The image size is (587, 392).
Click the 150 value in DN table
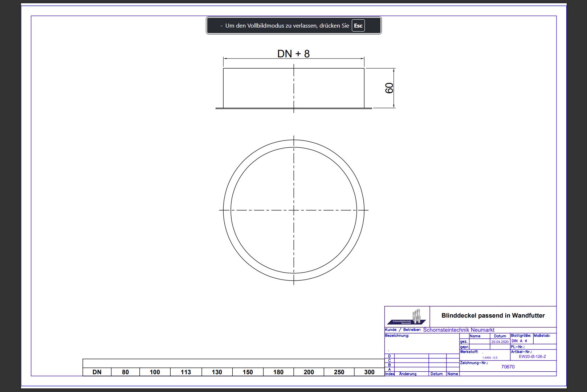click(x=248, y=372)
